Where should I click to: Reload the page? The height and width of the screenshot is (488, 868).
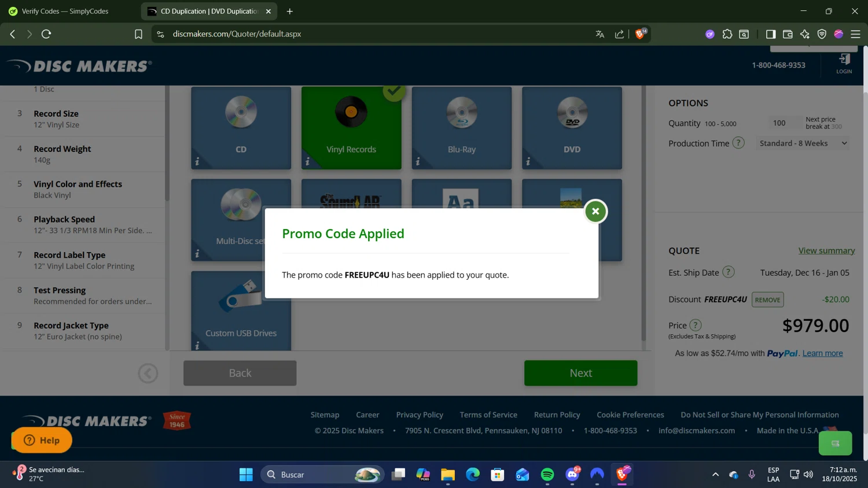46,34
